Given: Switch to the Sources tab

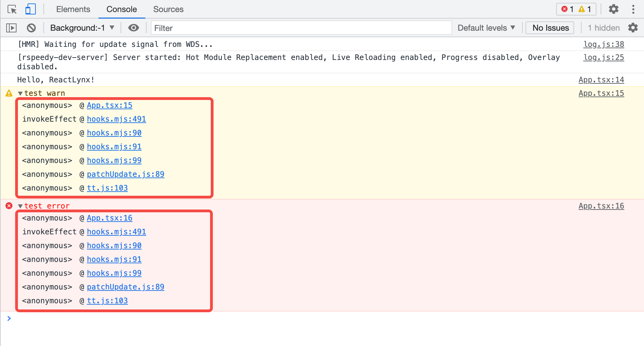Looking at the screenshot, I should (168, 9).
